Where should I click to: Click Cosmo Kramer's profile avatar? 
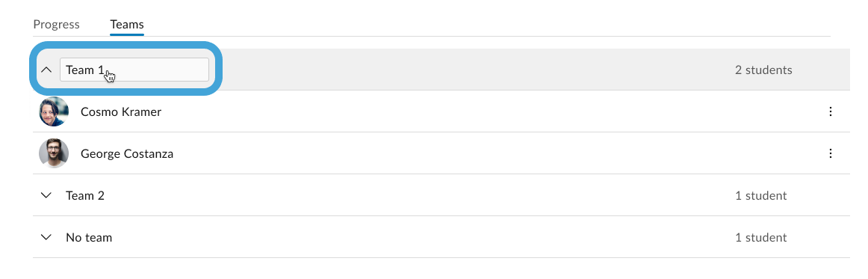[54, 111]
